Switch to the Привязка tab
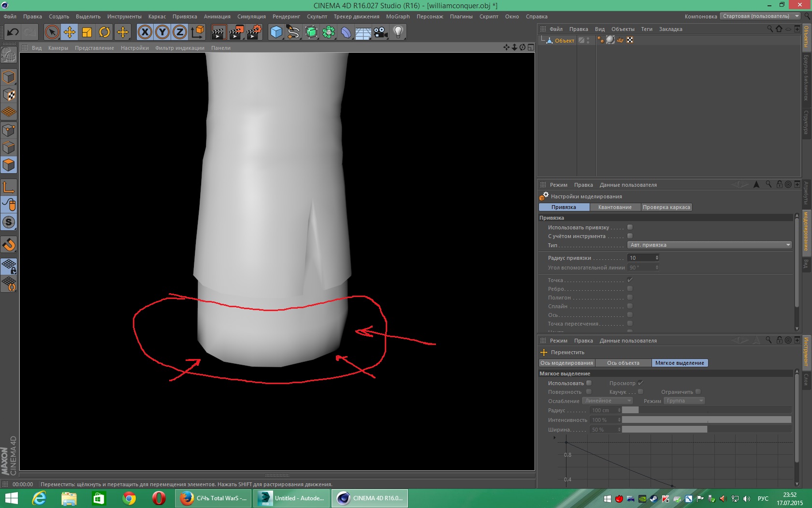Image resolution: width=812 pixels, height=508 pixels. [x=564, y=207]
